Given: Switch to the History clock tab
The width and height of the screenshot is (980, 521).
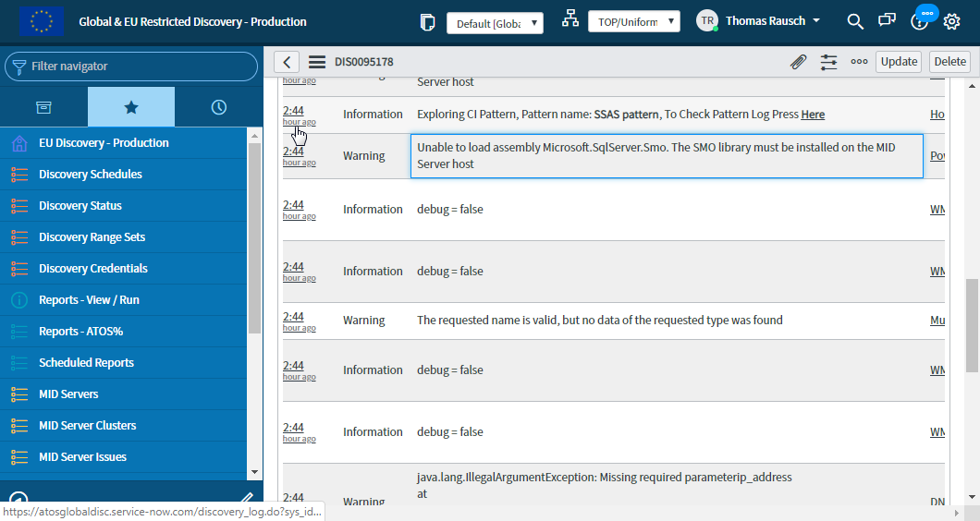Looking at the screenshot, I should pyautogui.click(x=219, y=107).
